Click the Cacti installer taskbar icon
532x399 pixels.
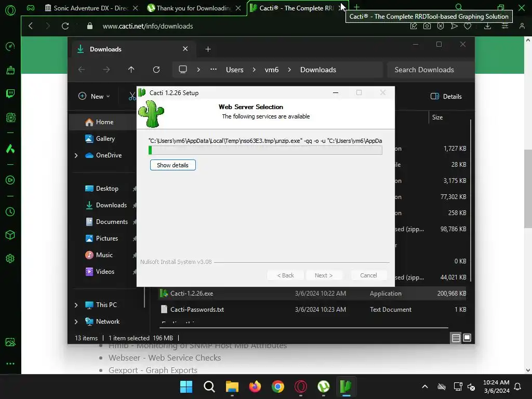pos(345,387)
